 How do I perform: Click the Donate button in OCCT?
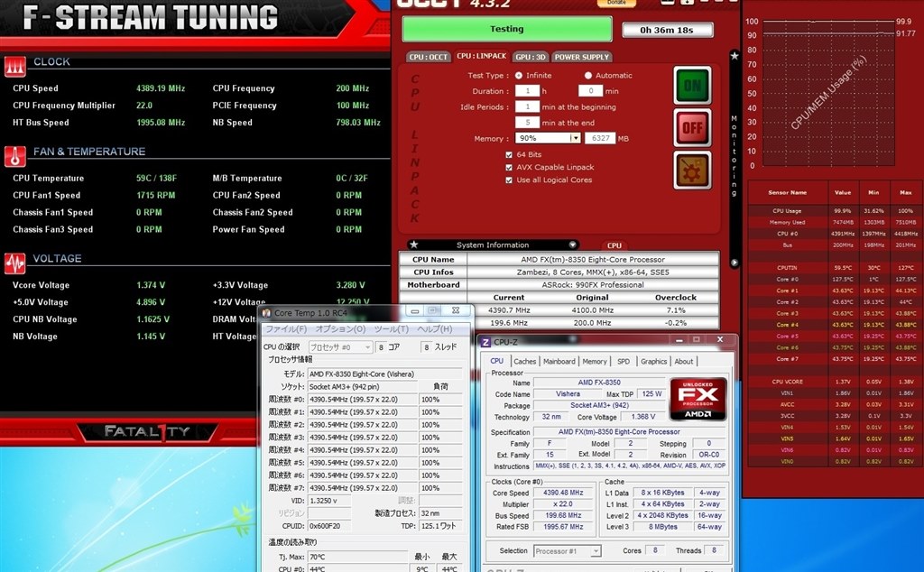pyautogui.click(x=616, y=3)
